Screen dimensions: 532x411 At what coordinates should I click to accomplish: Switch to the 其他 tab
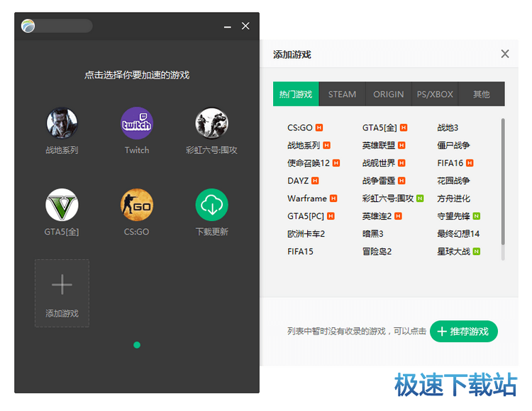click(482, 94)
